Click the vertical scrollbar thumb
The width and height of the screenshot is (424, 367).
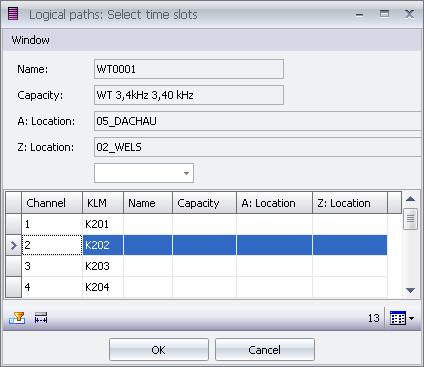click(410, 219)
